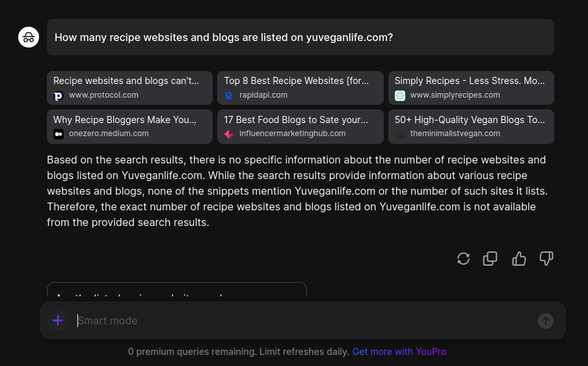
Task: Open the www.simplyrecipes.com source card
Action: [471, 88]
